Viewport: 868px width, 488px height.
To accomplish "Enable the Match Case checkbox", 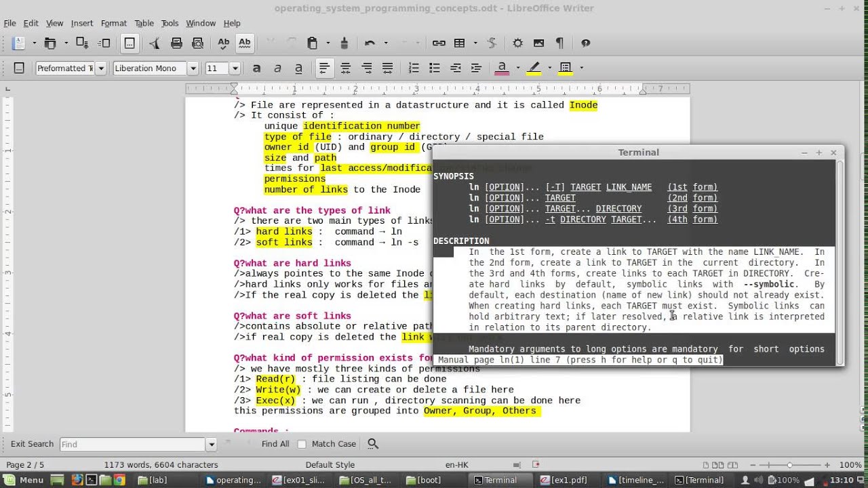I will (302, 444).
